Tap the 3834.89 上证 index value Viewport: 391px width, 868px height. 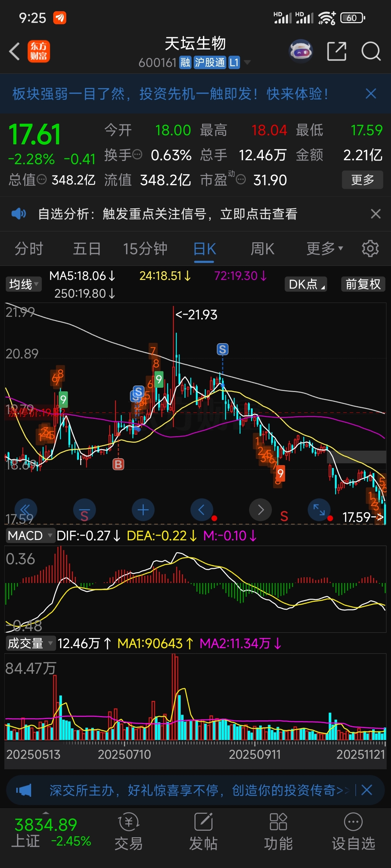[x=46, y=825]
